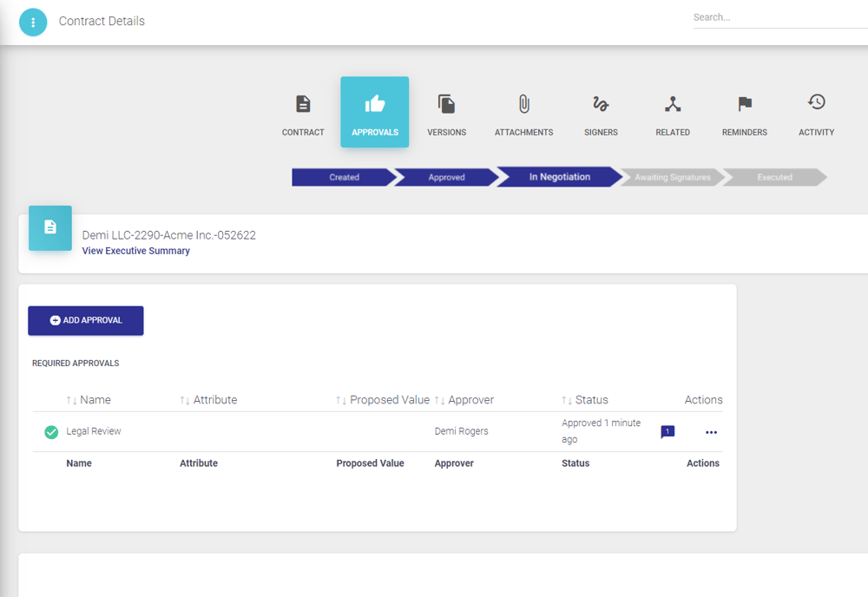Click the Add Approval button
Image resolution: width=868 pixels, height=597 pixels.
pos(85,320)
